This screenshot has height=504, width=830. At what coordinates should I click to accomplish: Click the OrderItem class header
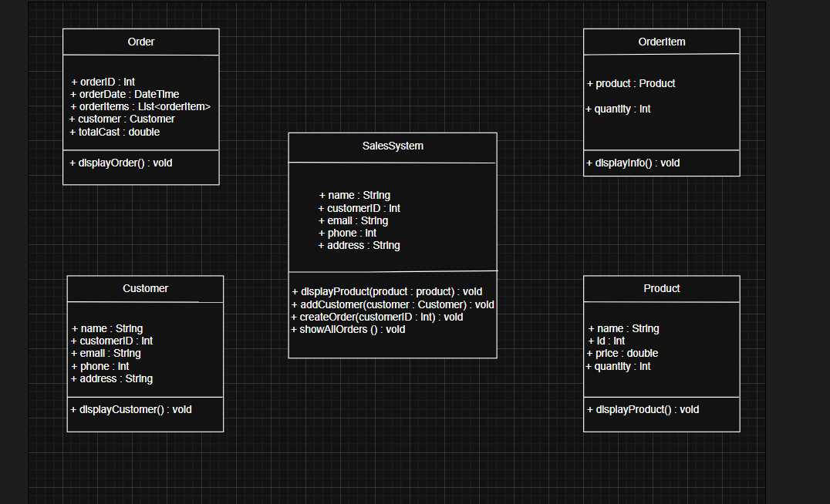tap(662, 42)
